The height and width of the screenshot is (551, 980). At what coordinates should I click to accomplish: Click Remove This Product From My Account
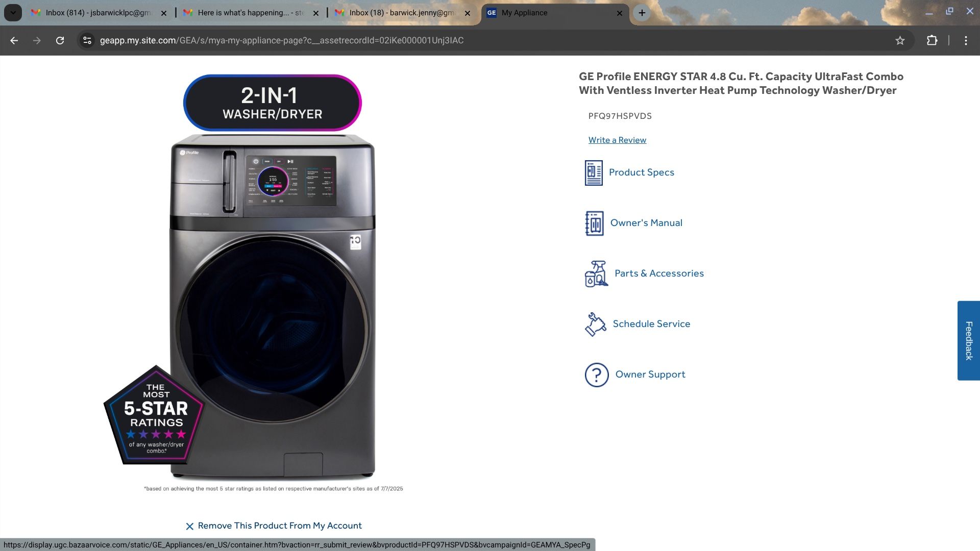tap(279, 526)
